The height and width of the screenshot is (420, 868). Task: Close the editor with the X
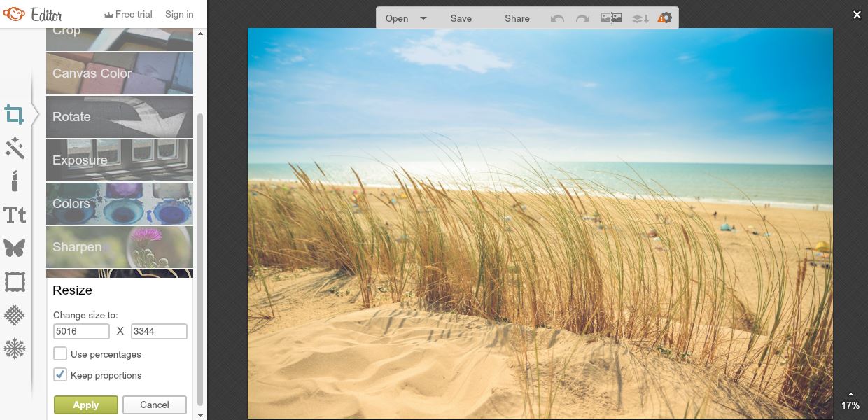tap(857, 15)
